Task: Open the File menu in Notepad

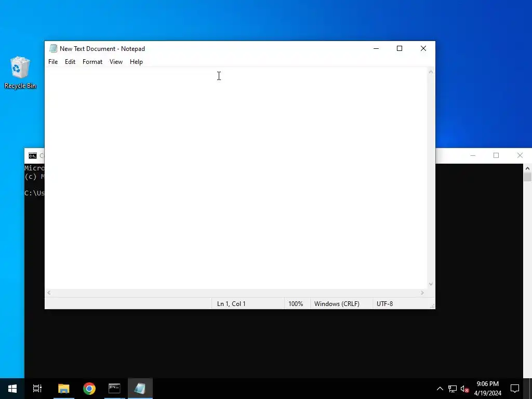Action: (53, 62)
